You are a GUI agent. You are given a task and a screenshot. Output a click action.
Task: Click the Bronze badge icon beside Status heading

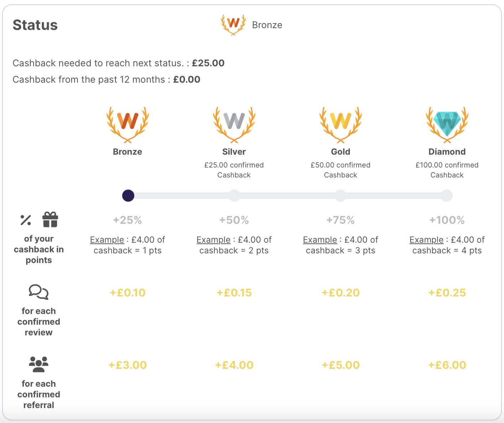coord(233,25)
